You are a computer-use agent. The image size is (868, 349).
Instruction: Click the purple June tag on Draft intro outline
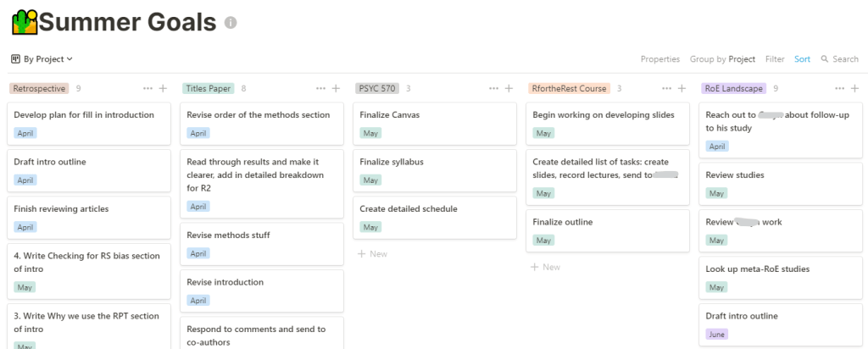[x=717, y=334]
